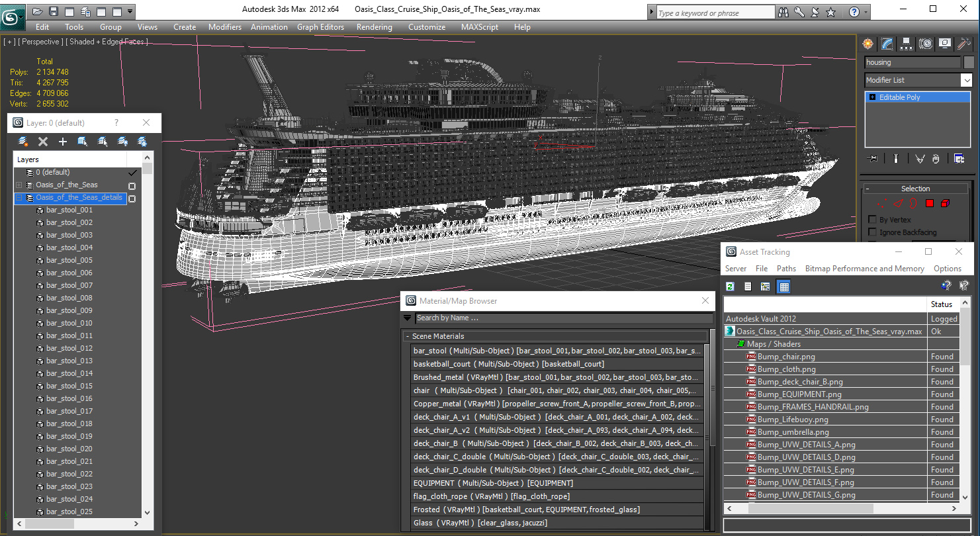Click the object color swatch beside housing
Viewport: 980px width, 536px height.
pos(968,62)
